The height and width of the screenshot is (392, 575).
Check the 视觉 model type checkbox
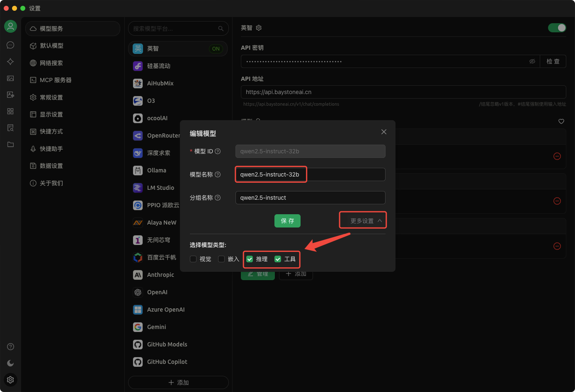tap(193, 259)
